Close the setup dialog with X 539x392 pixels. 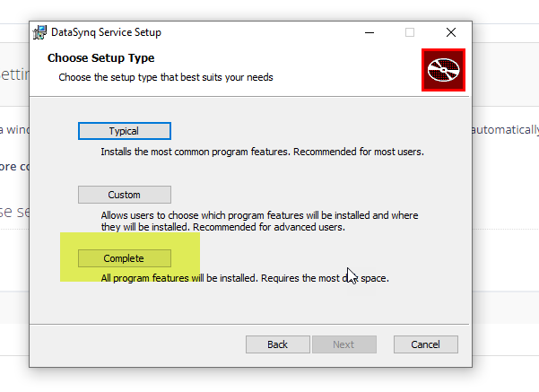pyautogui.click(x=451, y=32)
